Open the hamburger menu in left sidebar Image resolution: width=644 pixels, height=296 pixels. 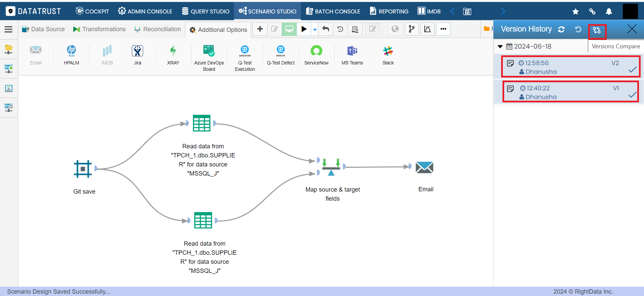coord(9,30)
